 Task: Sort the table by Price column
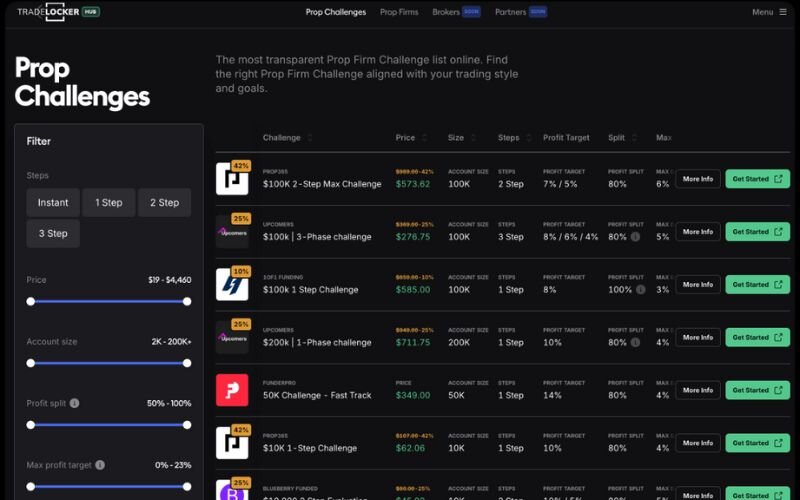coord(410,138)
